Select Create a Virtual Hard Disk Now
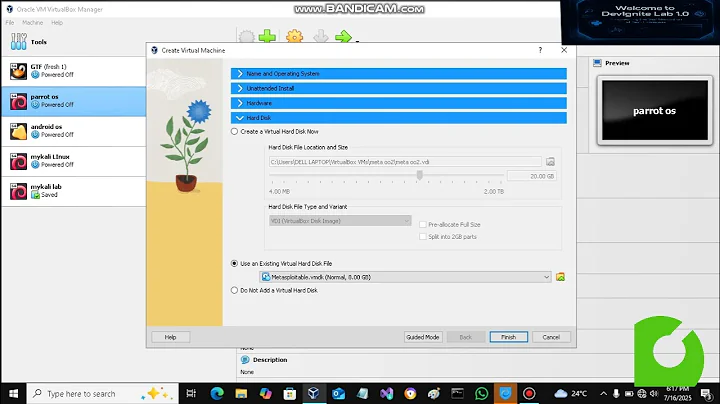The image size is (720, 404). [235, 131]
